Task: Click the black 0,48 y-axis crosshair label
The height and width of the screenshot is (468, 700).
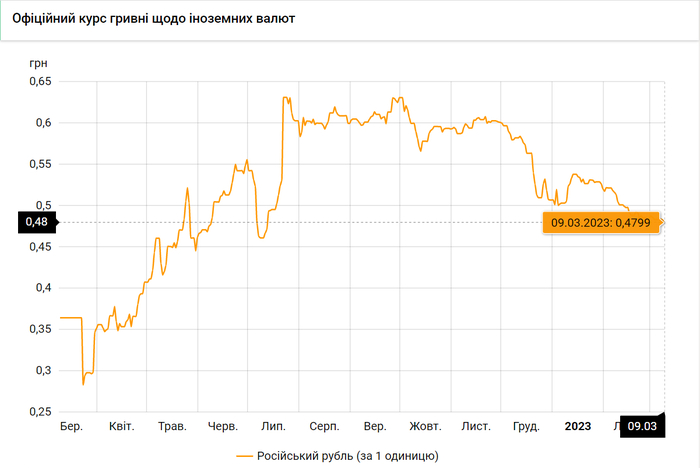Action: point(35,222)
